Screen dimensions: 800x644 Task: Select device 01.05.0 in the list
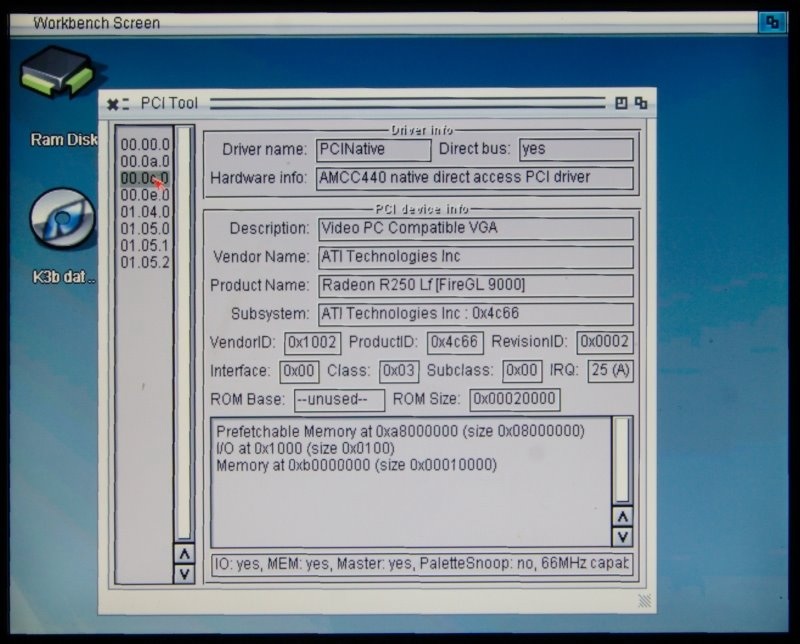click(145, 229)
